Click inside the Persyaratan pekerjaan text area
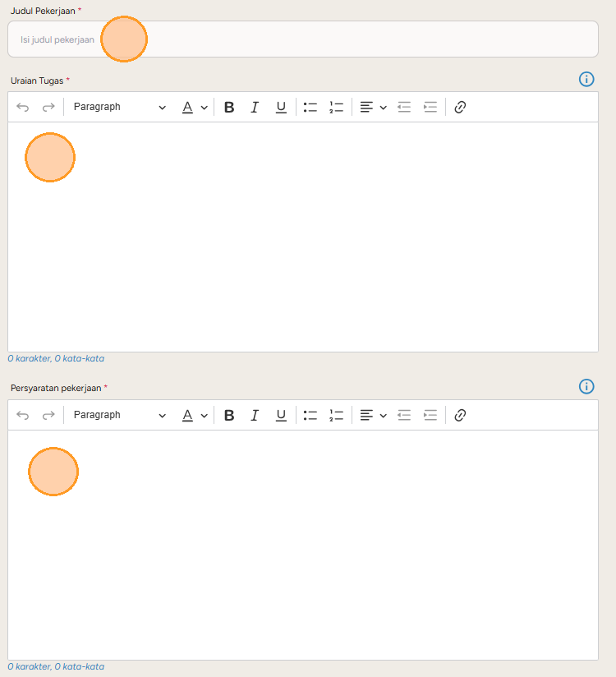 pyautogui.click(x=303, y=544)
